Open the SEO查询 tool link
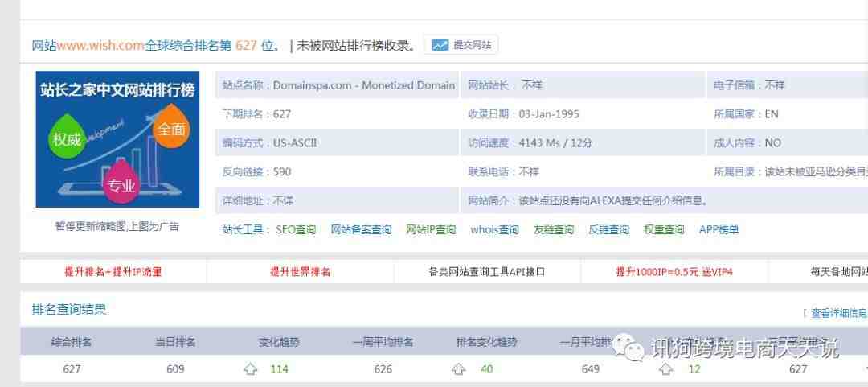Image resolution: width=868 pixels, height=387 pixels. pos(296,229)
